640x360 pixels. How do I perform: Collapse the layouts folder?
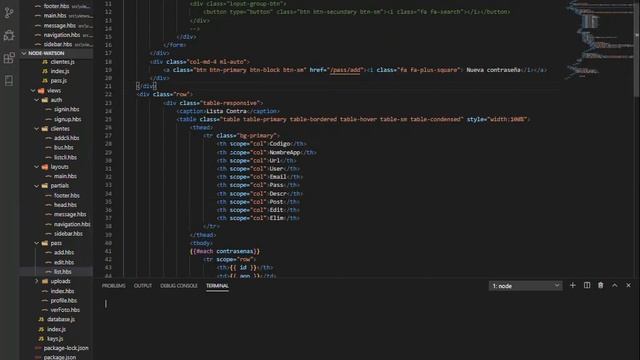click(x=36, y=167)
